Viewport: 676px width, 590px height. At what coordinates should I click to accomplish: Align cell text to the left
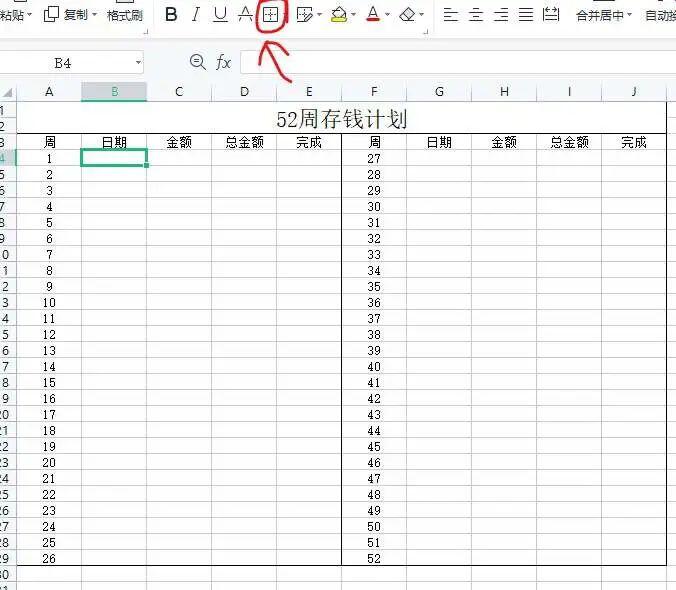[x=451, y=15]
